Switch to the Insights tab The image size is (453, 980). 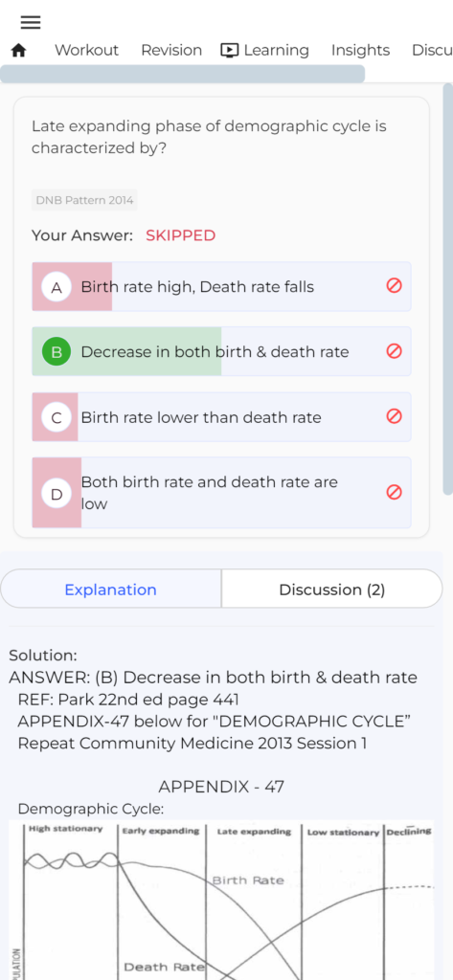pyautogui.click(x=360, y=50)
